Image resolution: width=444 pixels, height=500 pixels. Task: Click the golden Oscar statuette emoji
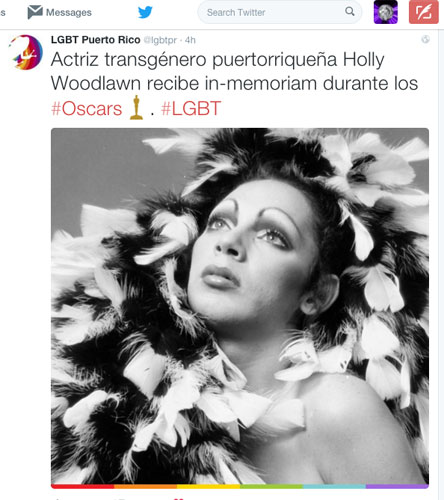pos(136,107)
